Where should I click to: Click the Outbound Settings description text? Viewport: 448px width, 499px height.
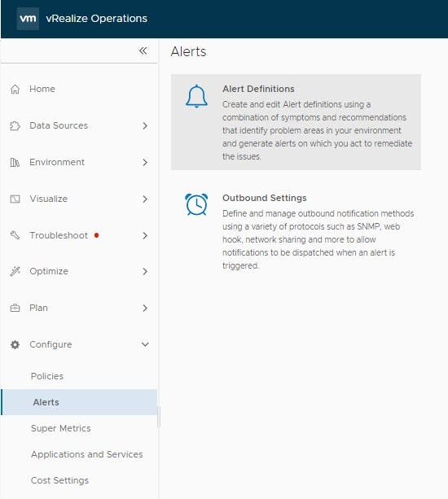[x=318, y=239]
